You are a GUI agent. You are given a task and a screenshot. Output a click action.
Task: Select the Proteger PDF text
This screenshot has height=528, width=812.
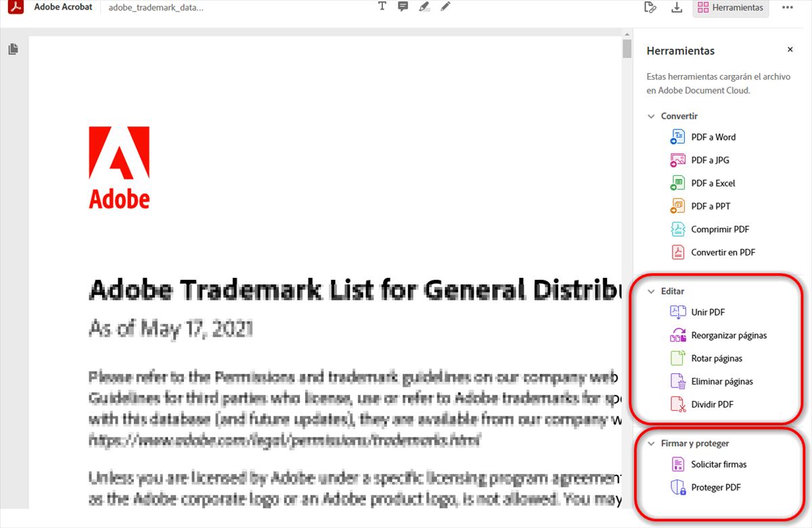point(716,487)
